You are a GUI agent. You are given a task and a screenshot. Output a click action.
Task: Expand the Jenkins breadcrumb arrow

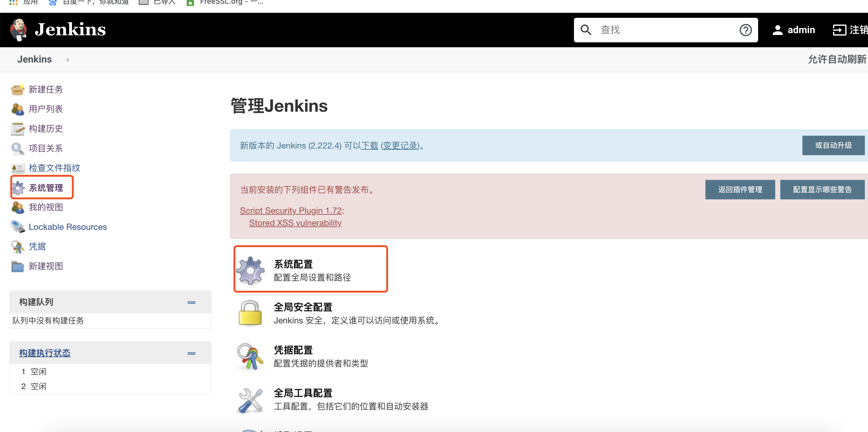point(68,60)
